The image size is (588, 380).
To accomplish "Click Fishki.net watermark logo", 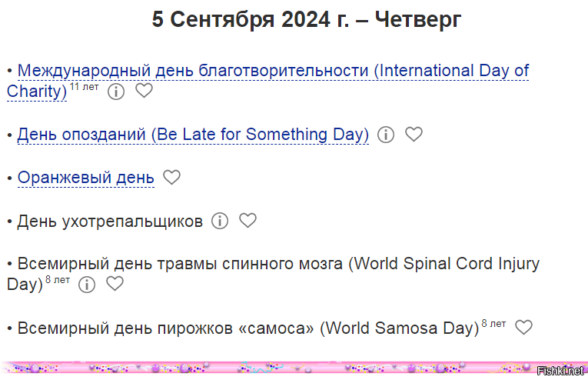I will click(x=560, y=371).
